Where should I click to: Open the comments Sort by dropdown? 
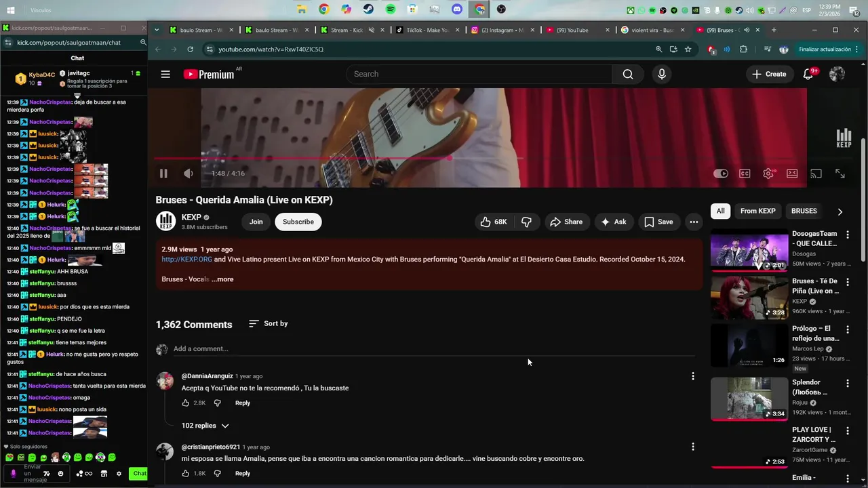click(269, 323)
